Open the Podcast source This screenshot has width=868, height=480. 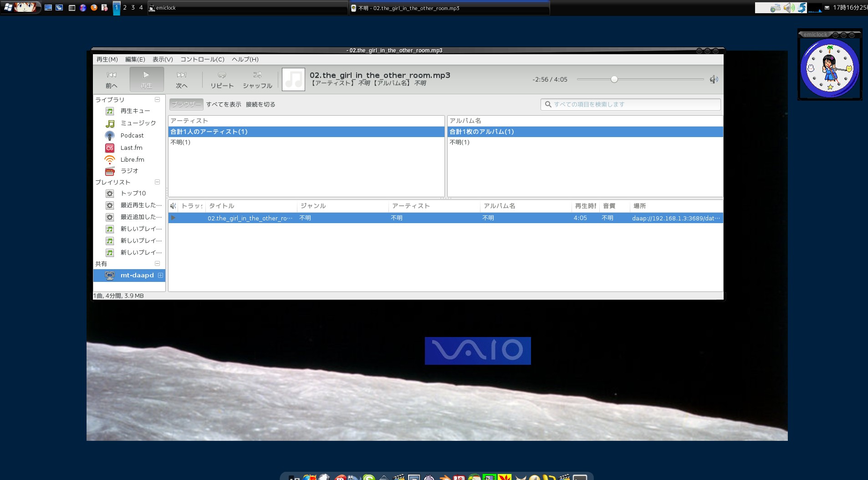pos(132,136)
